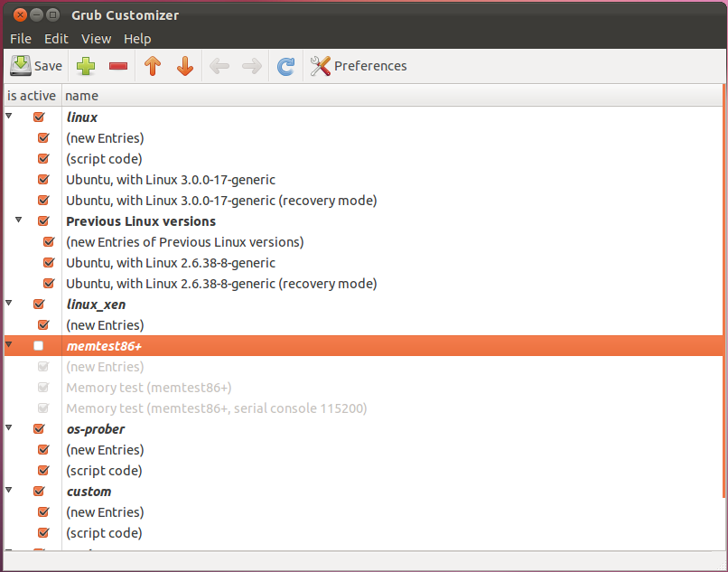This screenshot has width=728, height=572.
Task: Collapse the linux_xen tree node
Action: click(9, 303)
